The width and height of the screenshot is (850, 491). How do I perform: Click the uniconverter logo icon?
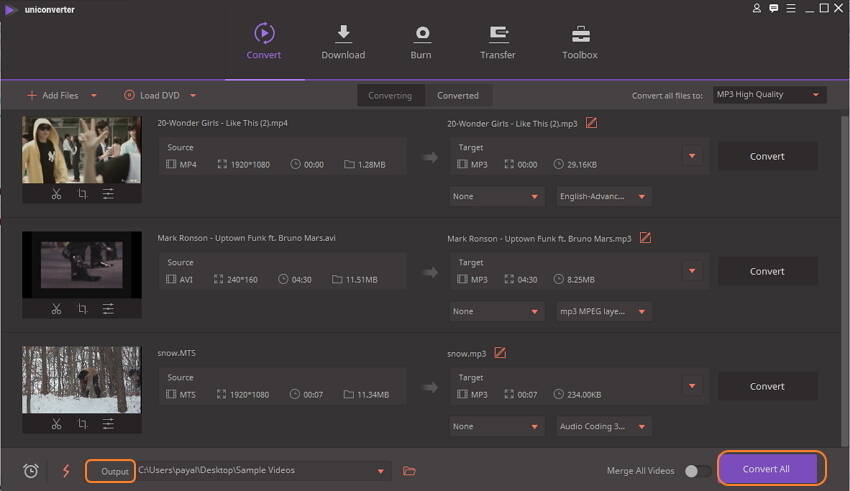[x=10, y=9]
